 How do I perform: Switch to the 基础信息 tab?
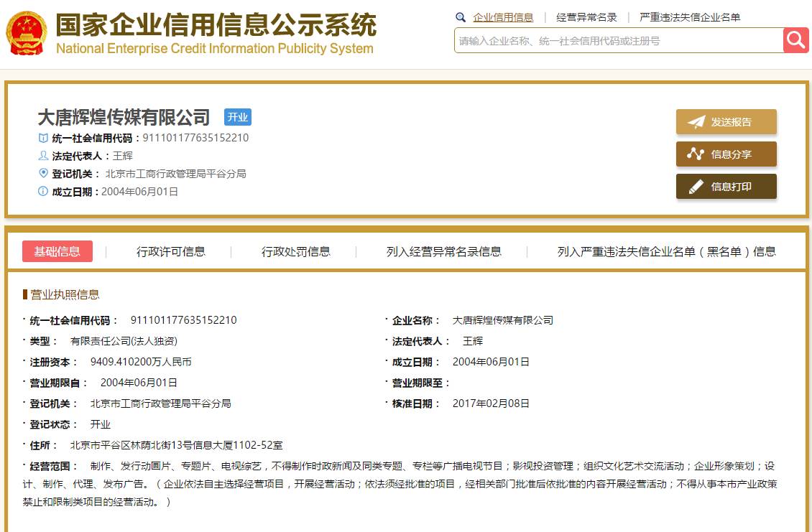pos(57,251)
